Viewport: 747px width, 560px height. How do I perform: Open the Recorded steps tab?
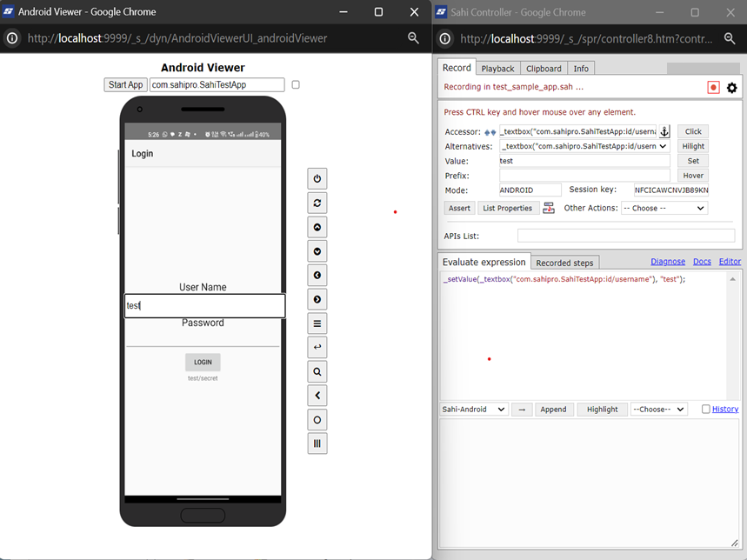(564, 263)
